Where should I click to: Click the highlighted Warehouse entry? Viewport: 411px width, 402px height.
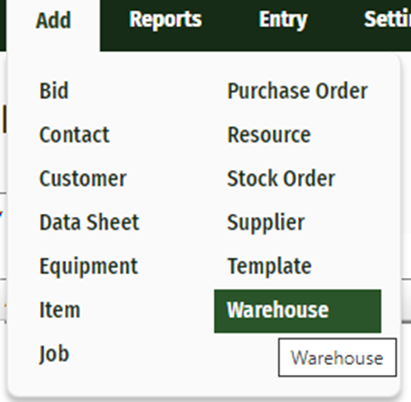point(298,311)
